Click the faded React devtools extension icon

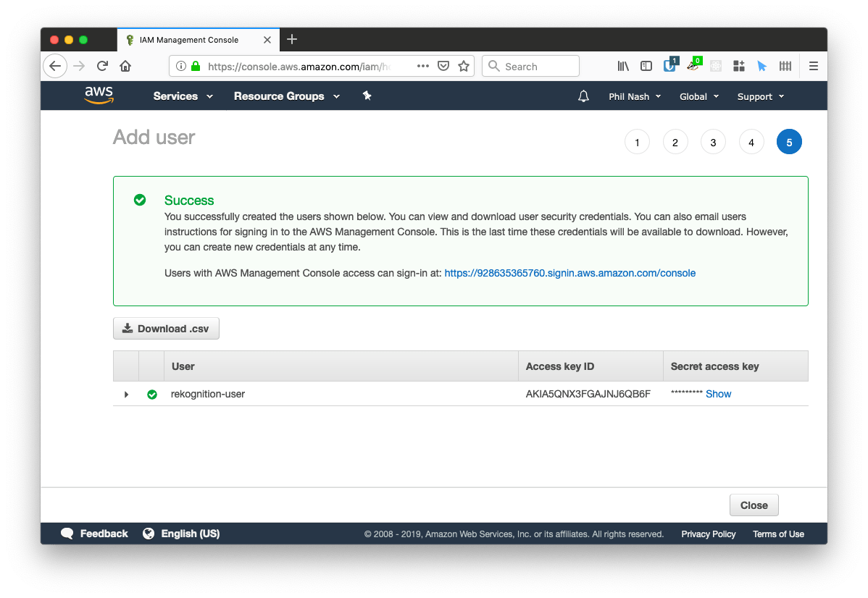tap(716, 67)
